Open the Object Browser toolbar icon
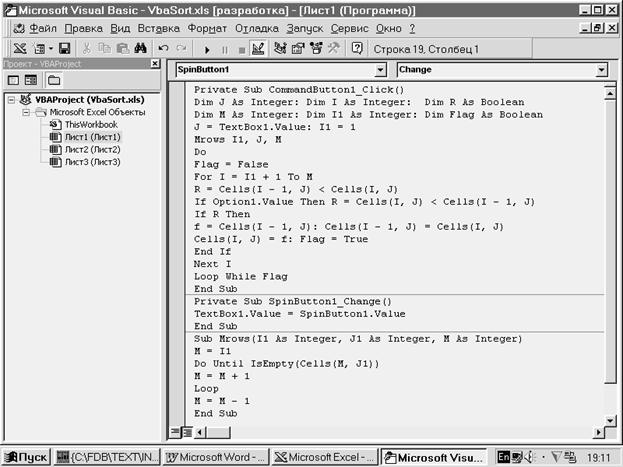 click(x=316, y=48)
